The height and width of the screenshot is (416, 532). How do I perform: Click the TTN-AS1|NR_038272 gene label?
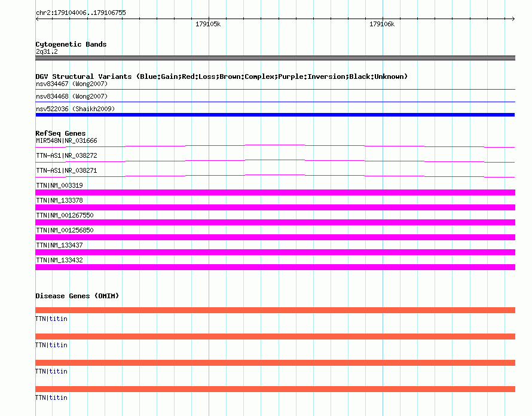click(66, 155)
